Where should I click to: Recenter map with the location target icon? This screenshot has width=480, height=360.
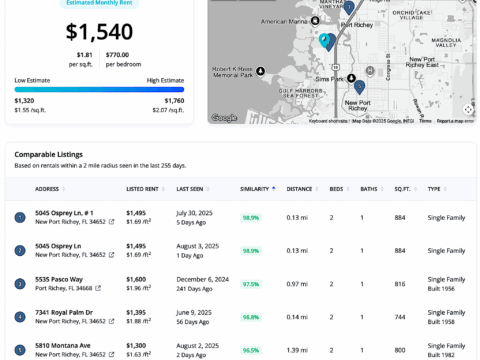pos(468,109)
